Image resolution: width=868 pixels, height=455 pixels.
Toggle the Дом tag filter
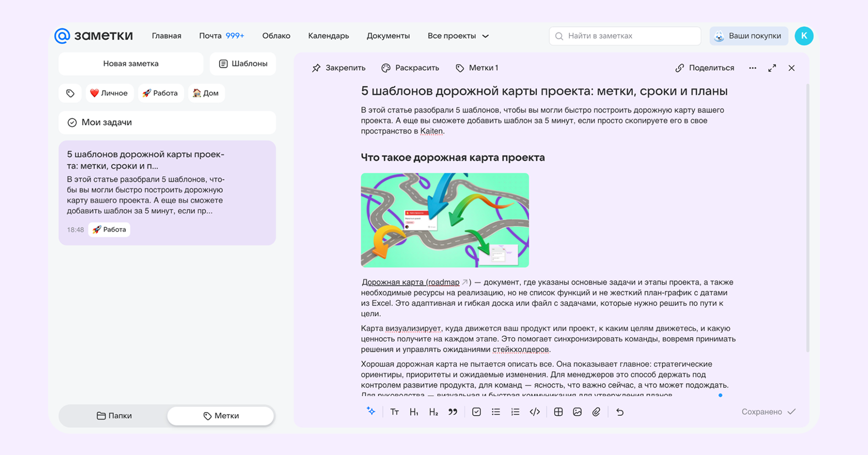pos(206,93)
